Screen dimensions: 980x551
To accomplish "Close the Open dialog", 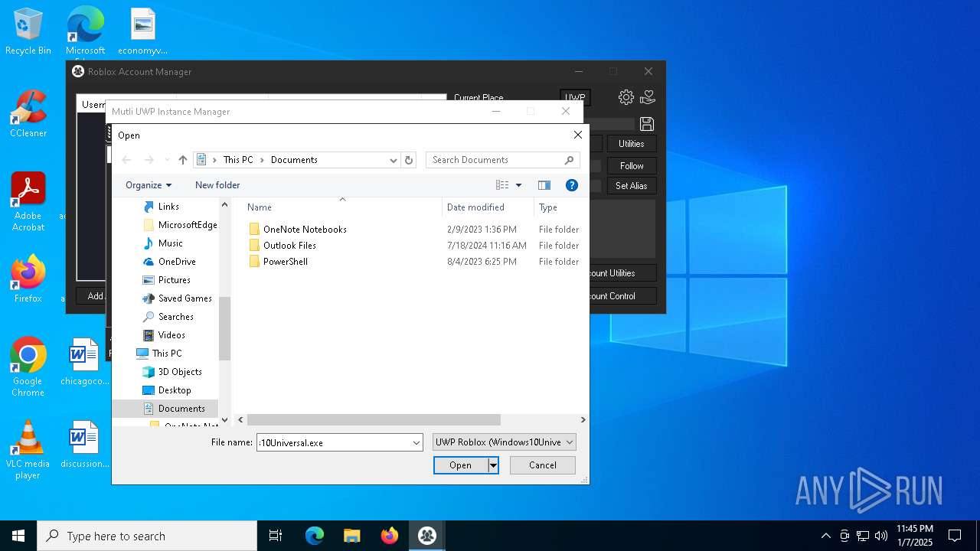I will pos(577,135).
